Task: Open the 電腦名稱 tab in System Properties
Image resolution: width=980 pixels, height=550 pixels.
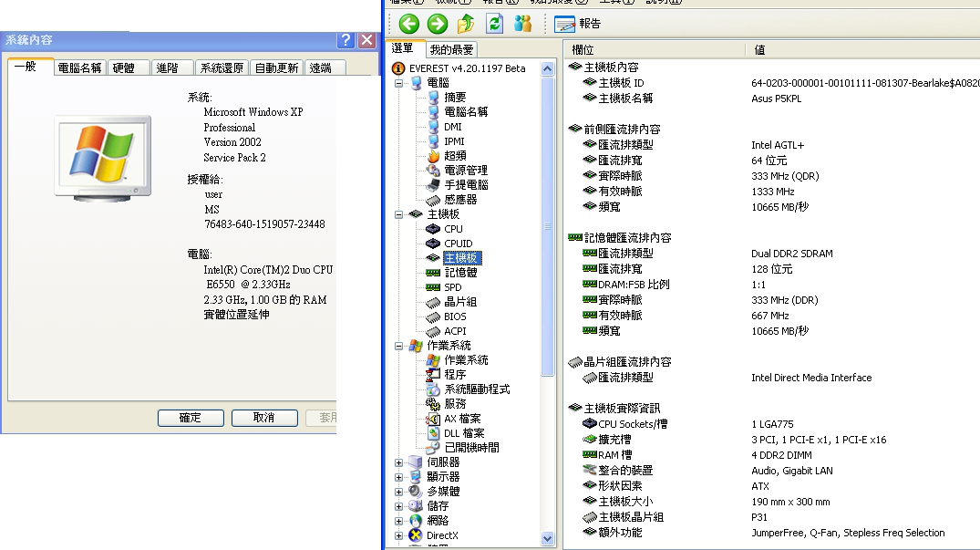Action: [79, 68]
